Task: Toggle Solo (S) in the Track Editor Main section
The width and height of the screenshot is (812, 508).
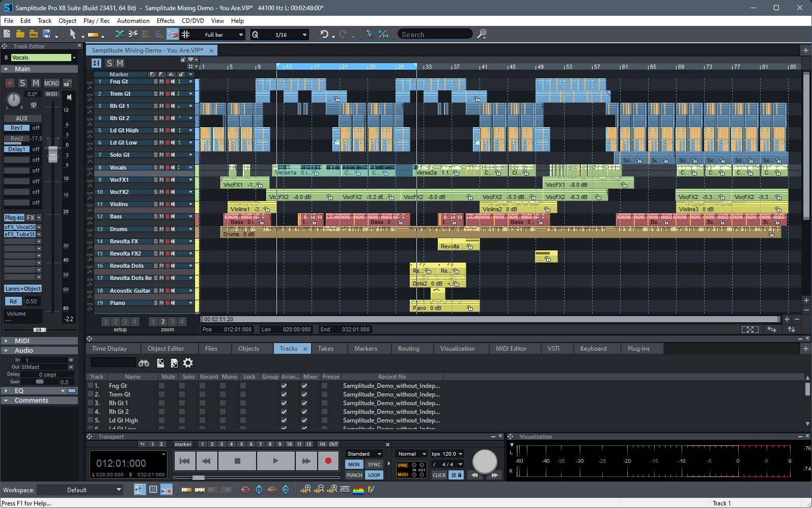Action: coord(22,83)
